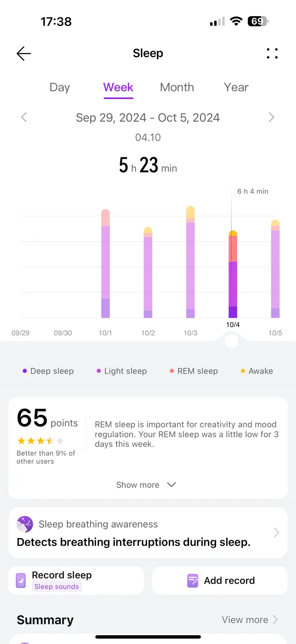Open Sleep breathing awareness chevron arrow
This screenshot has width=296, height=644.
point(276,533)
